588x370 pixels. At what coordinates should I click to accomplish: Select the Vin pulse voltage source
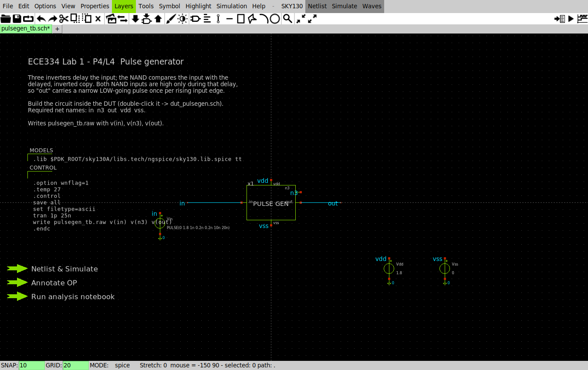(x=160, y=224)
